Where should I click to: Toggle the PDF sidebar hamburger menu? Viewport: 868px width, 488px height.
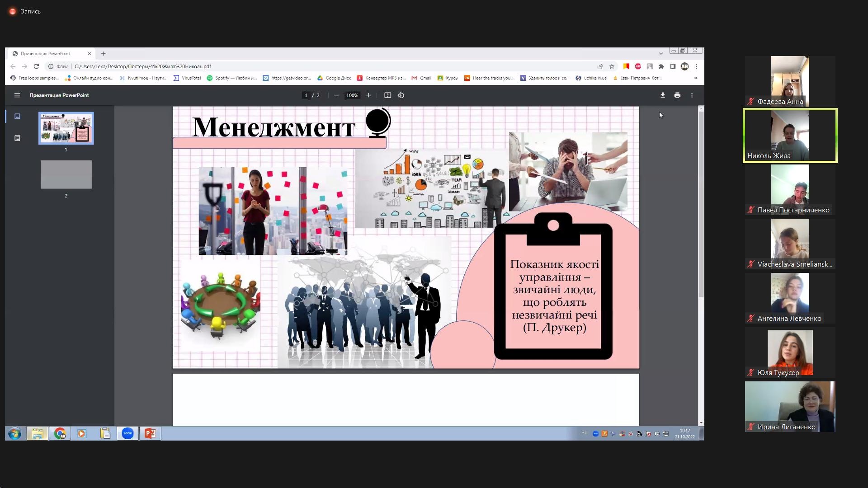tap(17, 95)
